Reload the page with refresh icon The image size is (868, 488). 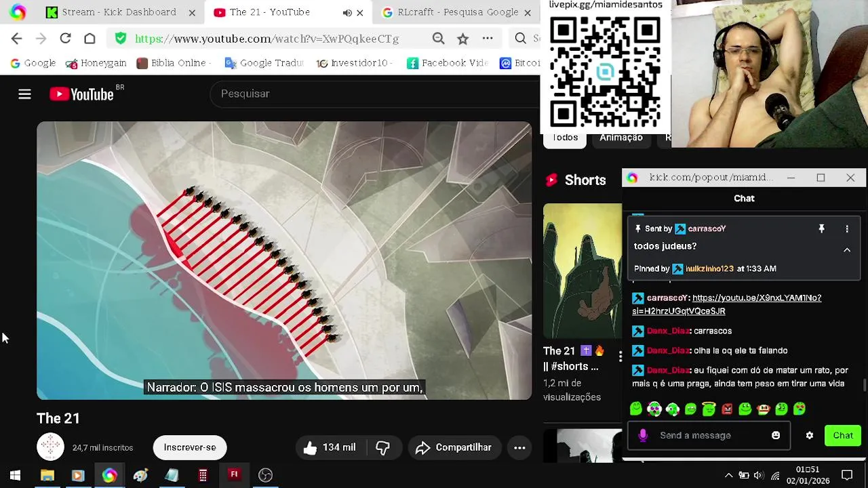coord(65,39)
